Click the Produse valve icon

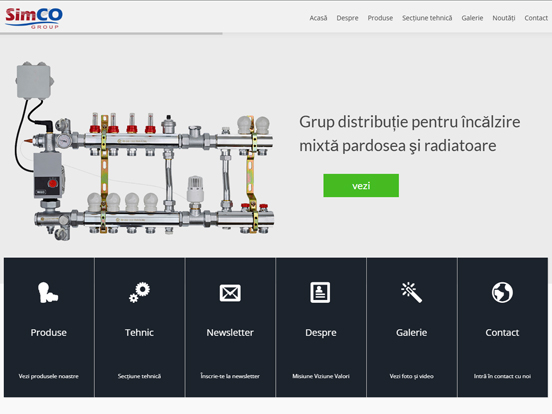coord(48,293)
